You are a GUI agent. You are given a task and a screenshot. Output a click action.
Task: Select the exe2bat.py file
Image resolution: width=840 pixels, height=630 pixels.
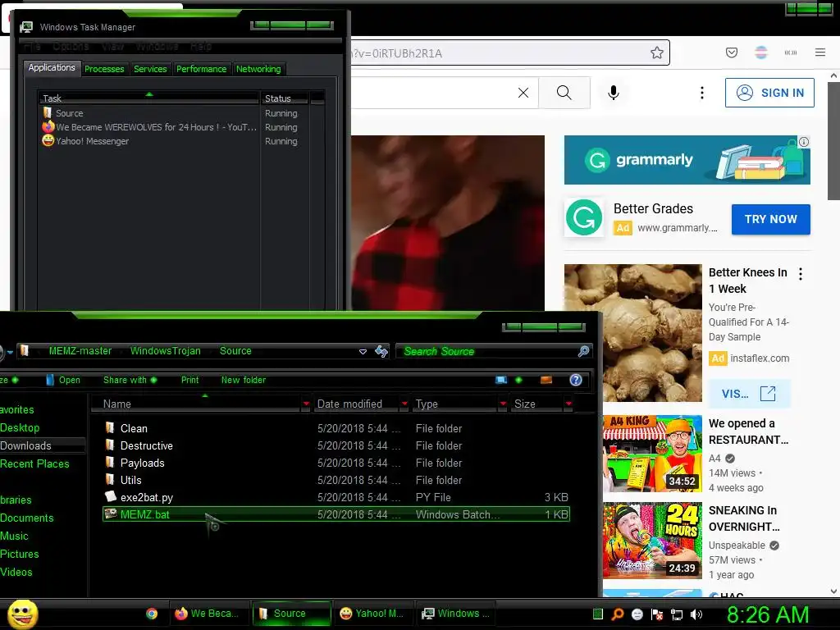pos(336,497)
